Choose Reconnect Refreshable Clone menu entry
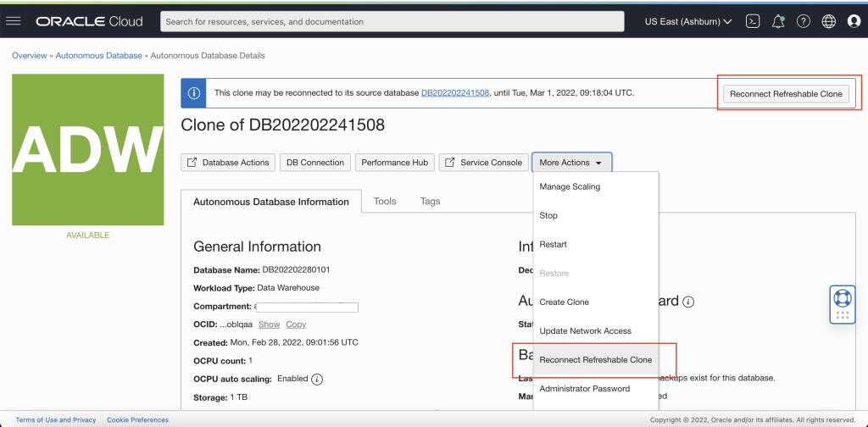The height and width of the screenshot is (427, 868). click(x=596, y=360)
